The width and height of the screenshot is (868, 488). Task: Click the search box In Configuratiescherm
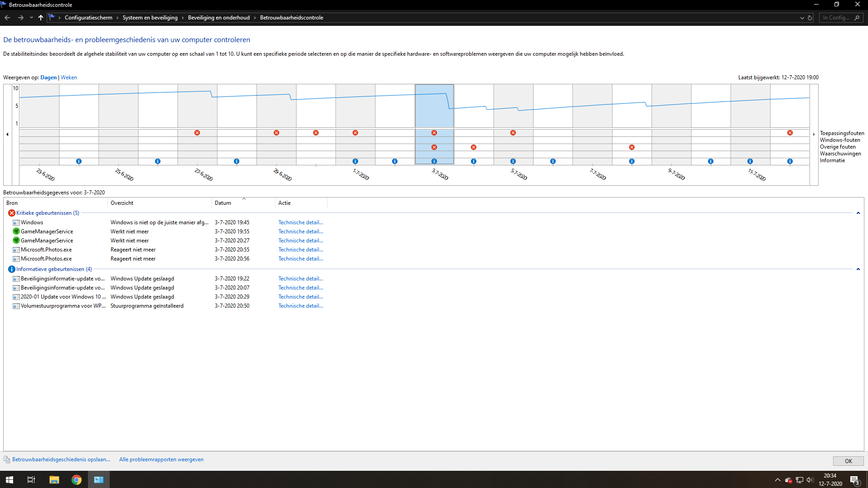pyautogui.click(x=836, y=18)
